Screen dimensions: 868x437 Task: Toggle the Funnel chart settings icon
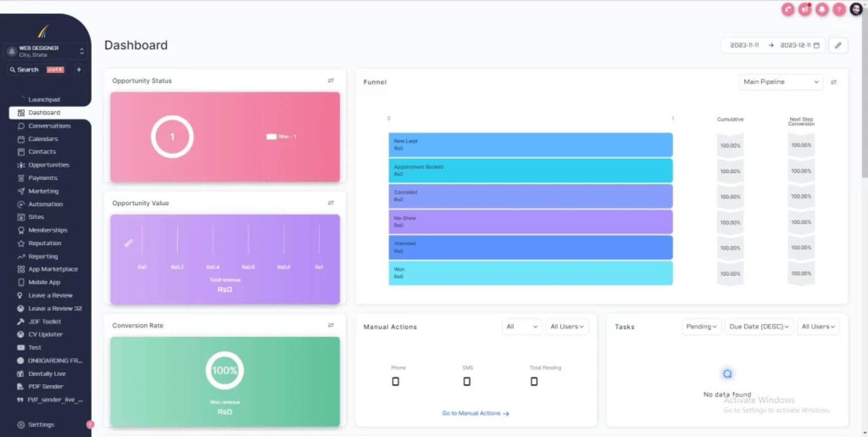pyautogui.click(x=834, y=81)
